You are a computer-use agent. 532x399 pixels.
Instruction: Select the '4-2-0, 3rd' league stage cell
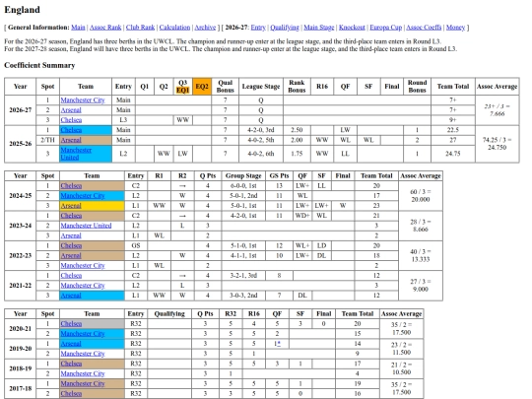(x=261, y=130)
